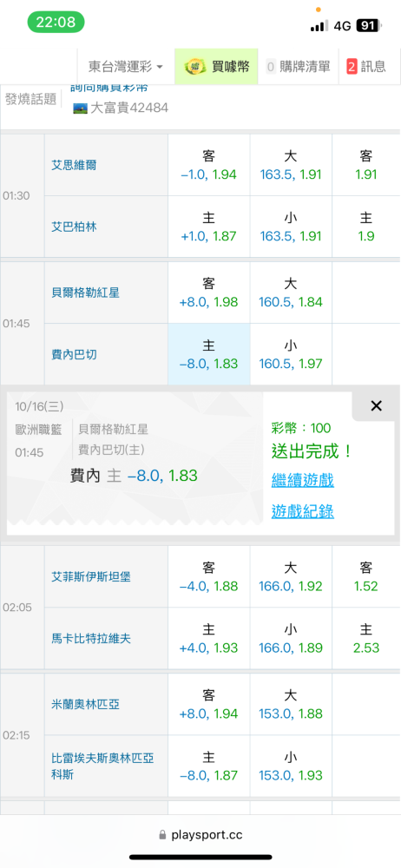Click the red message count badge
This screenshot has width=401, height=868.
click(352, 67)
